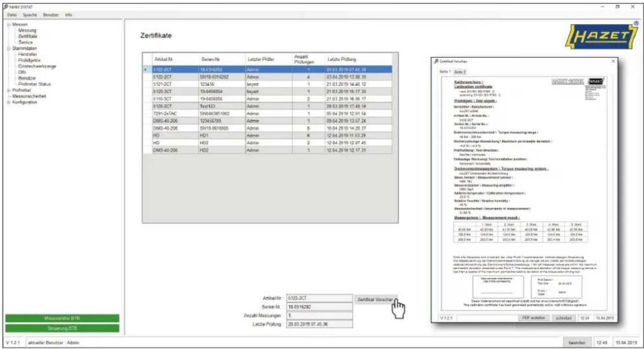Click the green Messverstärker BTB button
This screenshot has width=644, height=349.
(62, 318)
